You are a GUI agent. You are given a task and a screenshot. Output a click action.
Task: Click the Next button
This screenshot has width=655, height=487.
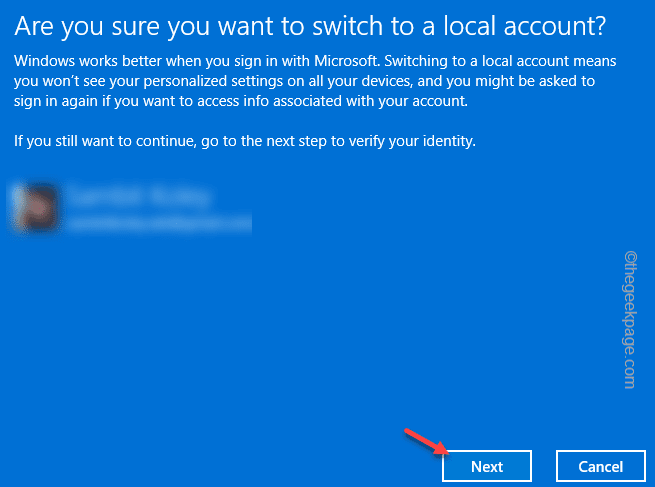(487, 466)
